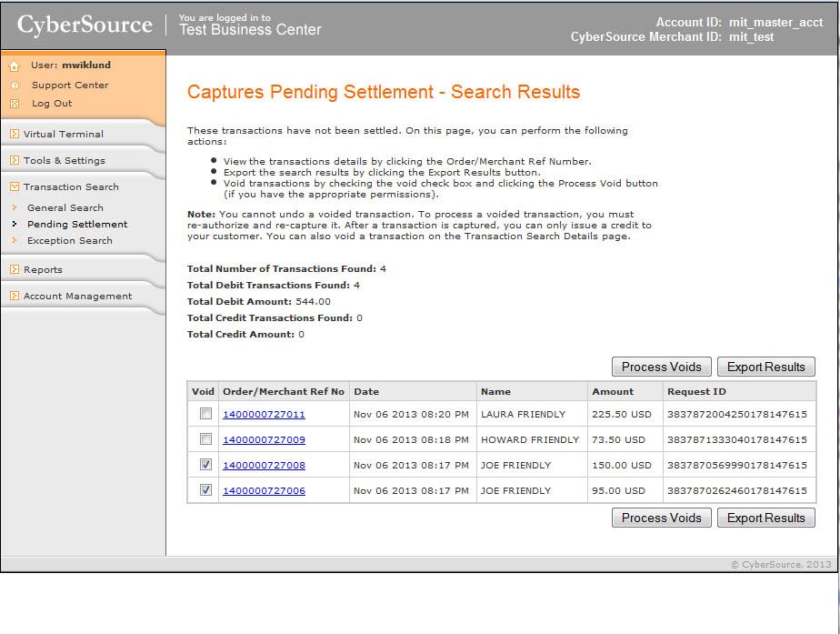Open Exception Search in sidebar

70,240
